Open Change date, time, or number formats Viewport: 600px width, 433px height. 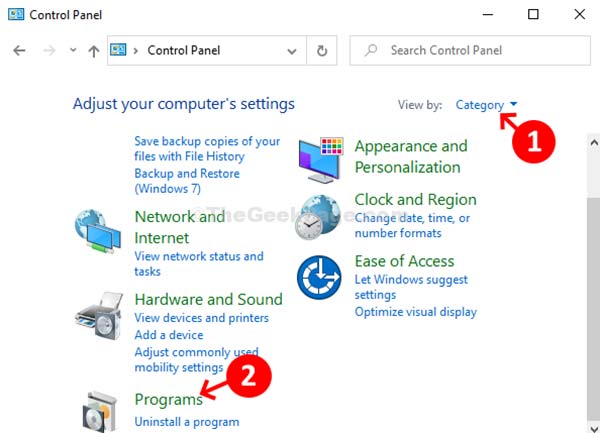412,225
